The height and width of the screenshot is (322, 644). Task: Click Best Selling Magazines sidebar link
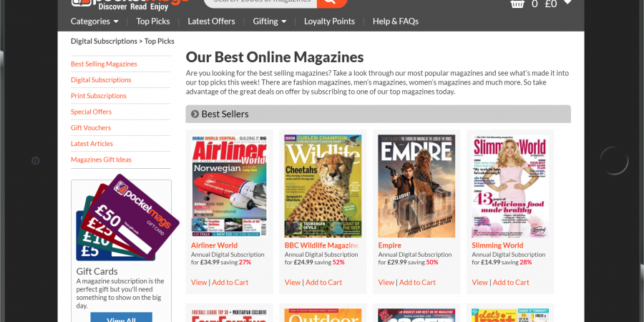104,64
